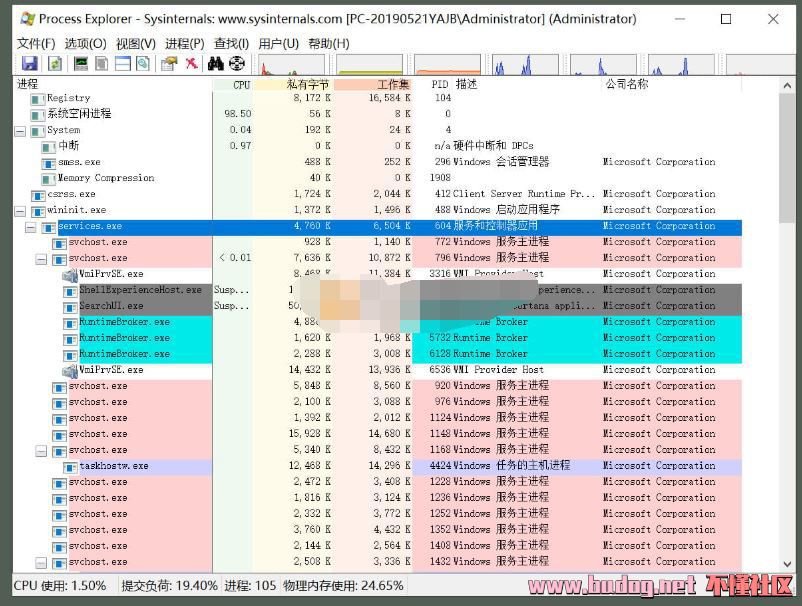The height and width of the screenshot is (606, 802).
Task: Click the System process row icon
Action: coord(38,131)
